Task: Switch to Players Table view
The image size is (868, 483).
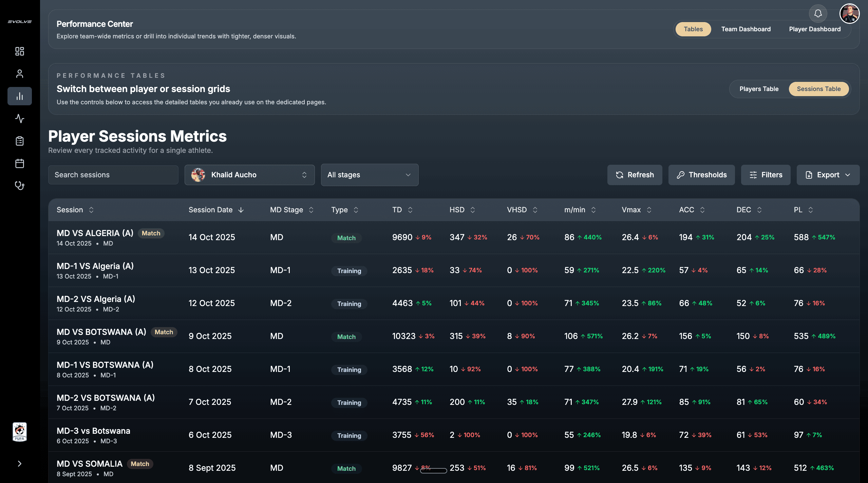Action: pos(759,89)
